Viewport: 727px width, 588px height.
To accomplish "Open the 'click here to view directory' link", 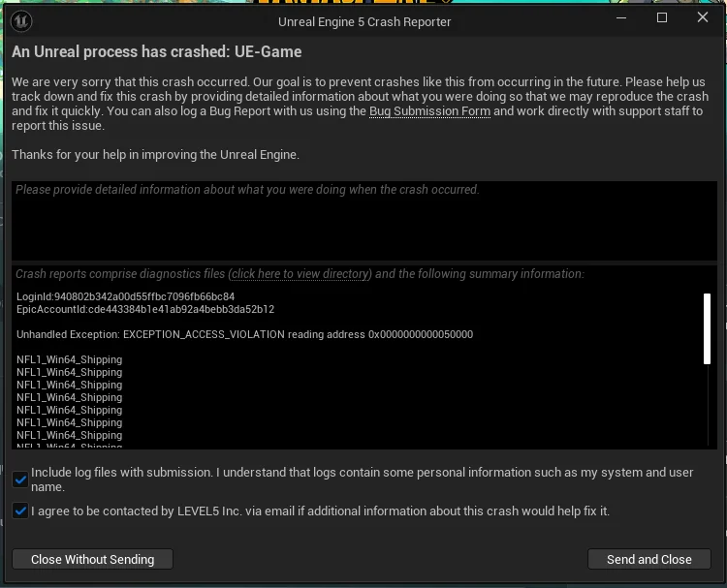I will (300, 274).
